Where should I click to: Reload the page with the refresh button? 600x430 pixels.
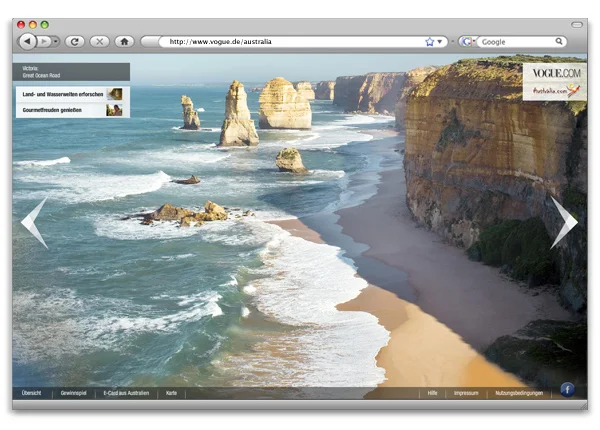[x=75, y=42]
